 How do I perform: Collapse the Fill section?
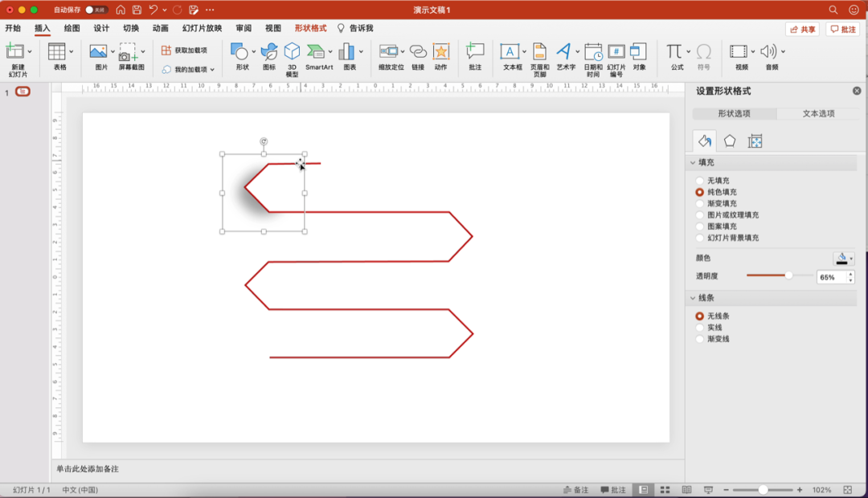[693, 163]
